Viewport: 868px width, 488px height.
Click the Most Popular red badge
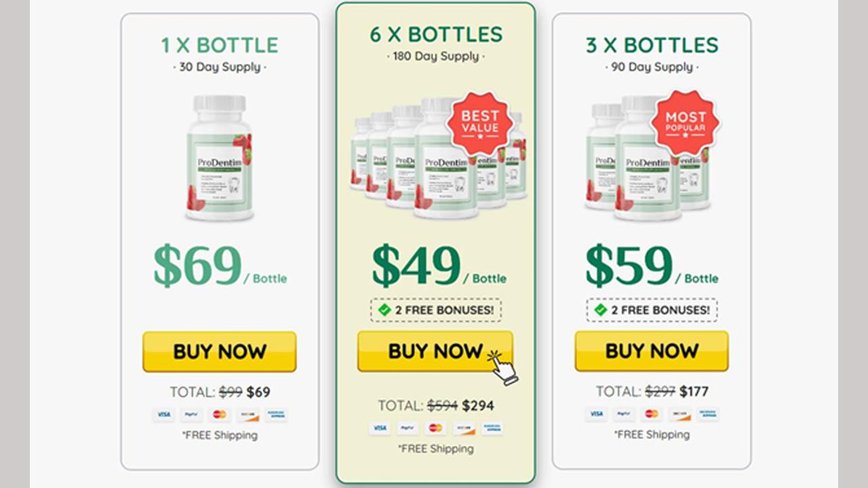(x=685, y=123)
